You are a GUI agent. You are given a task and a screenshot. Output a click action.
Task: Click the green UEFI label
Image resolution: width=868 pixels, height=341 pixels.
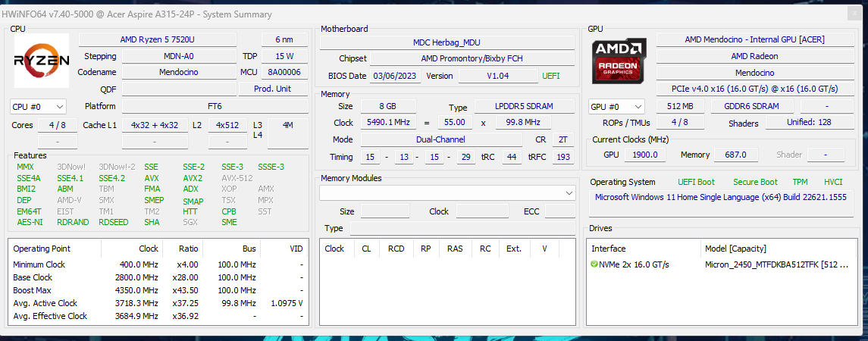tap(551, 76)
